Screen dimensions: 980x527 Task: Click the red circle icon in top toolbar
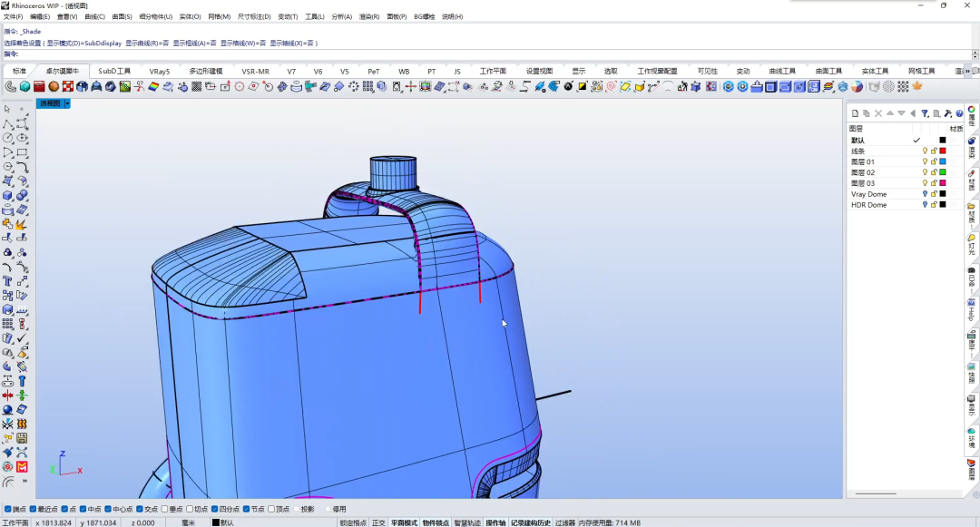240,87
